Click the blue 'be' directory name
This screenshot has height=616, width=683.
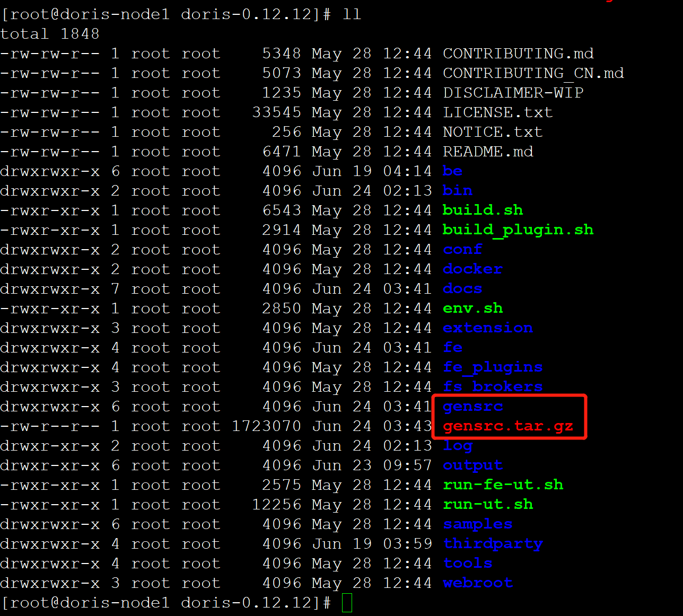point(453,171)
